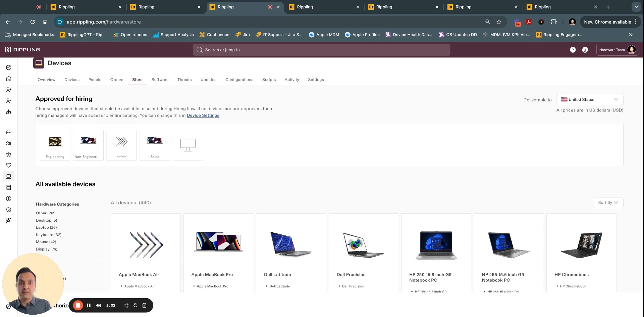644x317 pixels.
Task: Switch to Orders tab
Action: coord(117,80)
